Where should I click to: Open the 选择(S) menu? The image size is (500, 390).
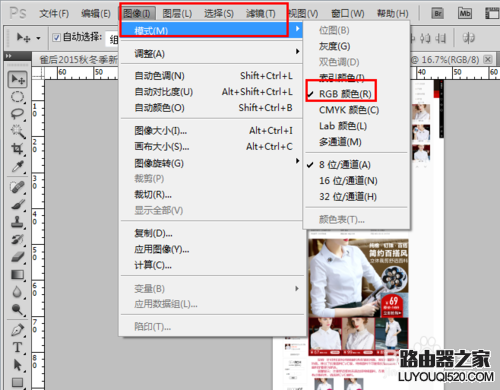(x=219, y=14)
